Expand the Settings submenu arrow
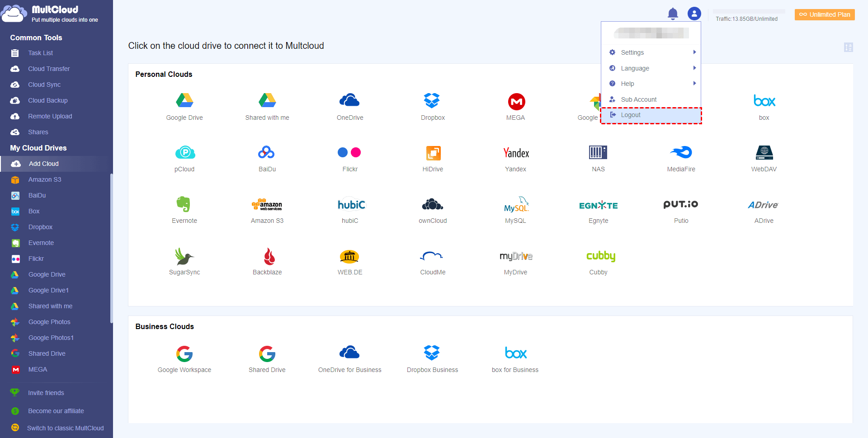The height and width of the screenshot is (438, 868). [694, 52]
